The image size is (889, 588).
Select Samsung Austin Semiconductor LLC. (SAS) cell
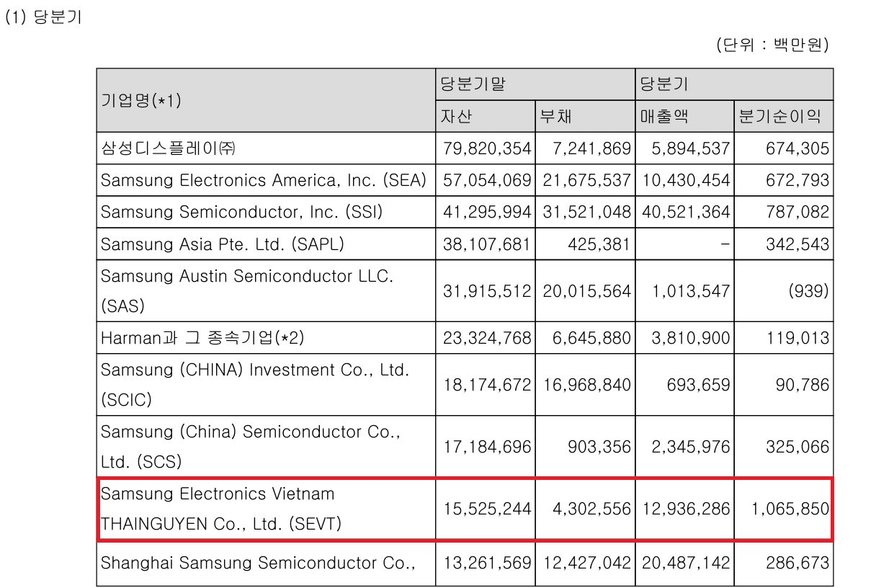[x=266, y=290]
